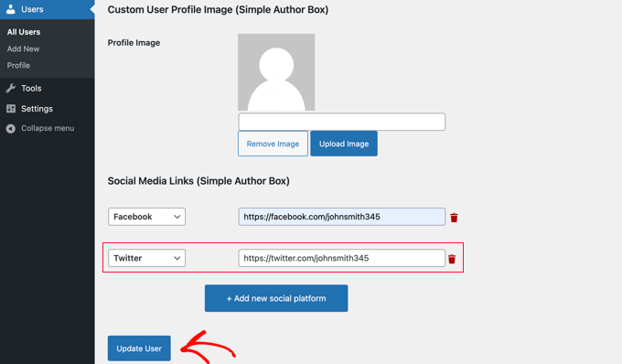Open Add New user page

coord(23,48)
